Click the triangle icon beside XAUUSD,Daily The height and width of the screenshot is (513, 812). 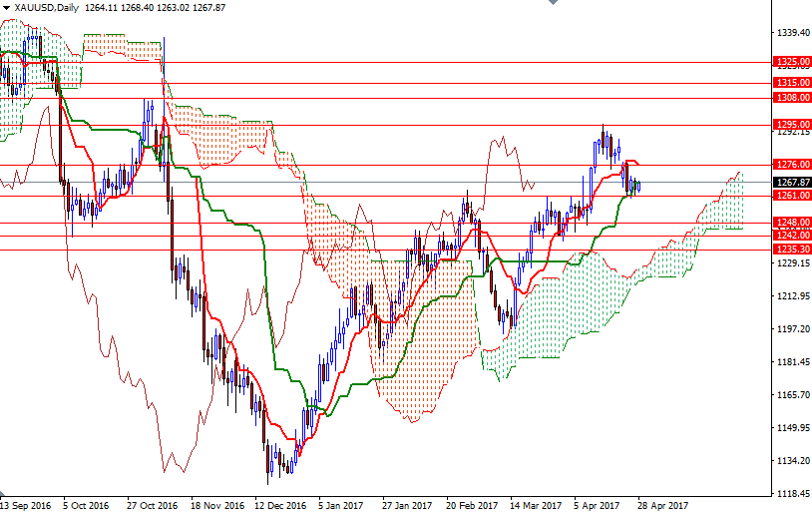(x=5, y=7)
